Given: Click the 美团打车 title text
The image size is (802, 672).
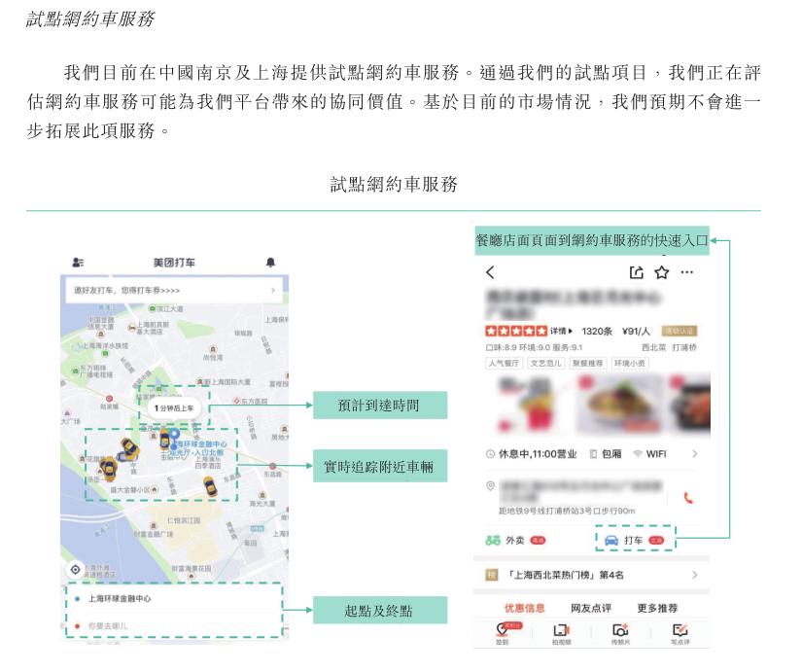Looking at the screenshot, I should pyautogui.click(x=174, y=263).
